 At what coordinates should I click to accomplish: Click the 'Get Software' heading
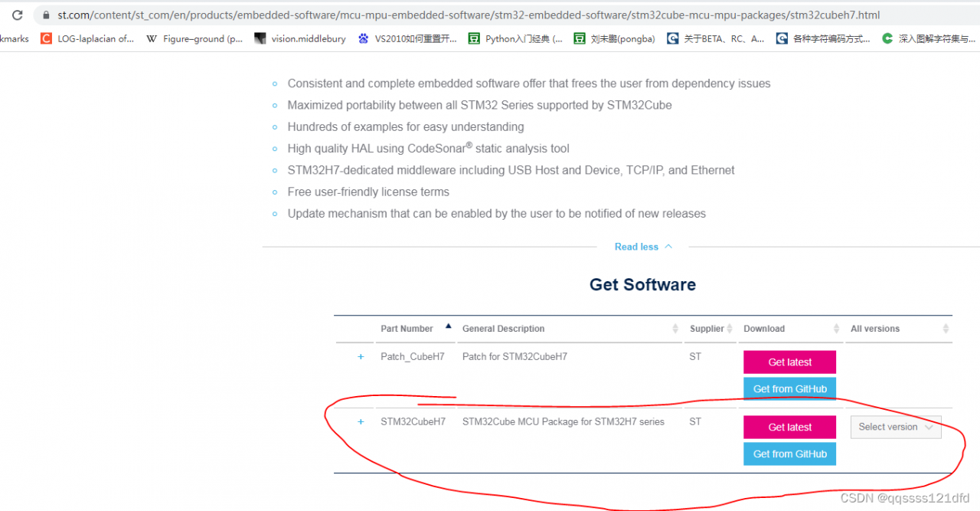coord(642,285)
